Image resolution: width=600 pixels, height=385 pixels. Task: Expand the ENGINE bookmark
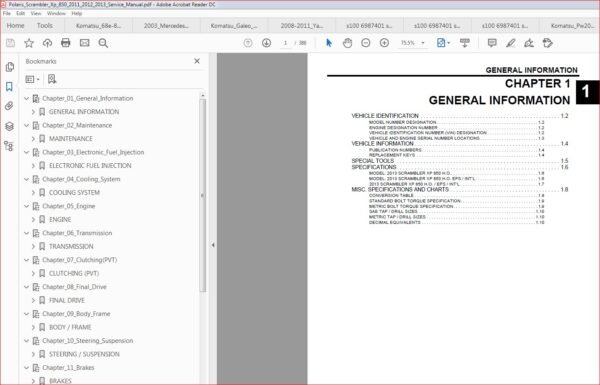pos(33,220)
